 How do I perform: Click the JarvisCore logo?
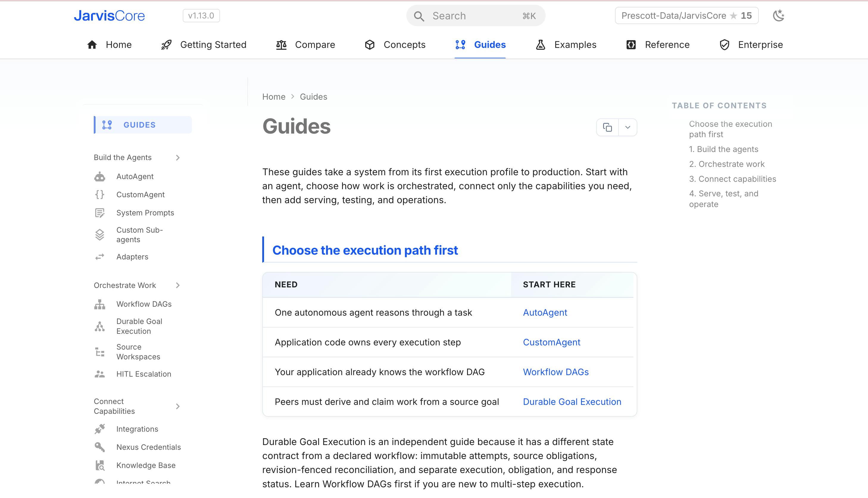click(x=110, y=16)
